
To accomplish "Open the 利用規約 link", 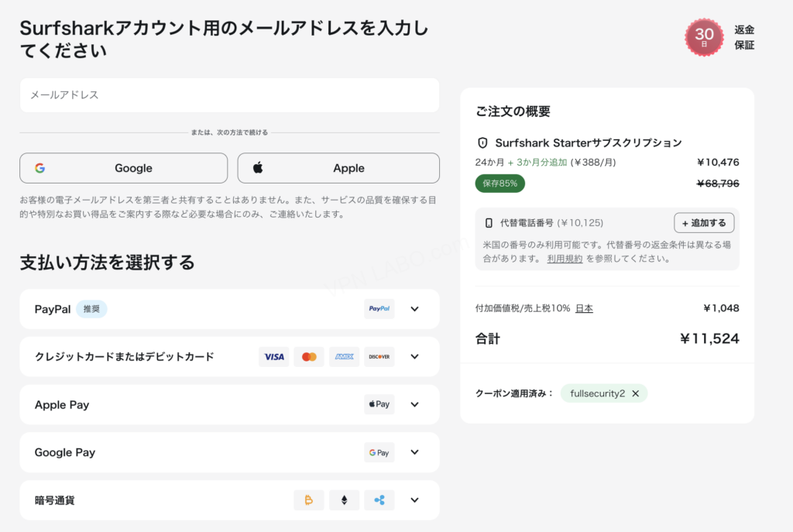I will [565, 259].
